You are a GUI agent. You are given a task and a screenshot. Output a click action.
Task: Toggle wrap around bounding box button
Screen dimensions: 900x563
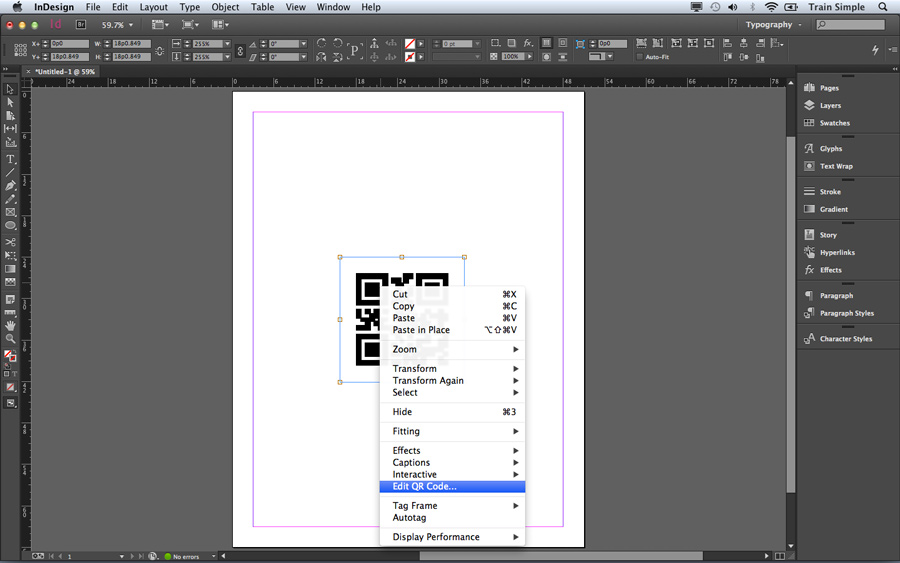pyautogui.click(x=562, y=43)
